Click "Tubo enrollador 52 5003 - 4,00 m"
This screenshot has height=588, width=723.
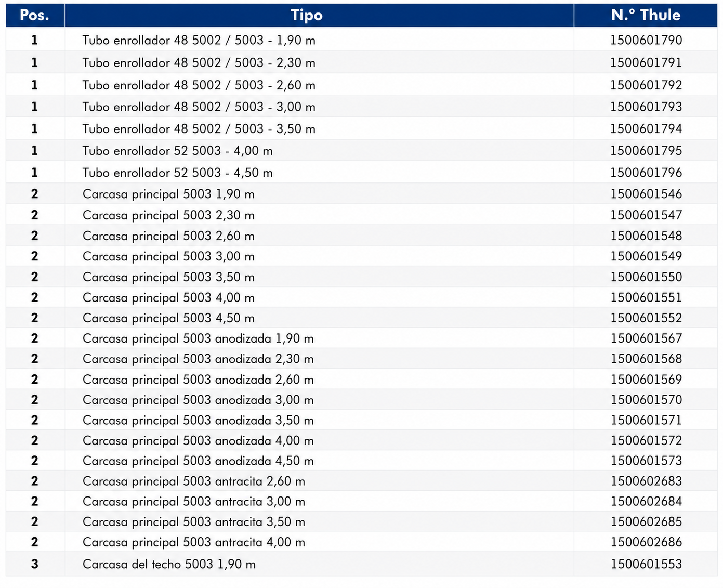pyautogui.click(x=177, y=151)
